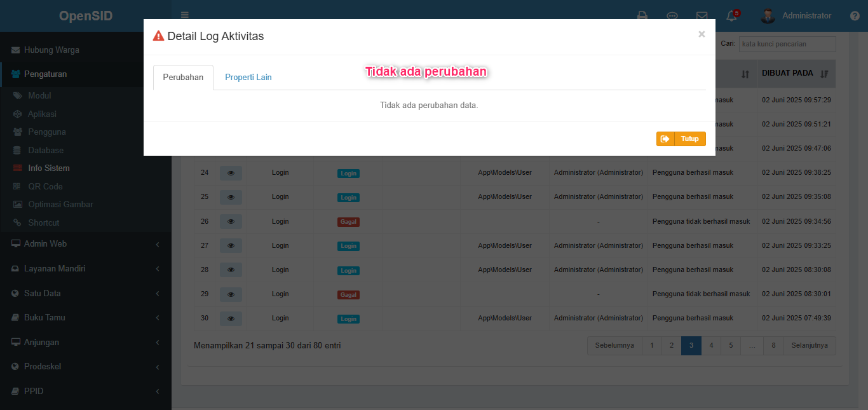Click Gagal badge in row 29
Image resolution: width=868 pixels, height=410 pixels.
click(348, 295)
